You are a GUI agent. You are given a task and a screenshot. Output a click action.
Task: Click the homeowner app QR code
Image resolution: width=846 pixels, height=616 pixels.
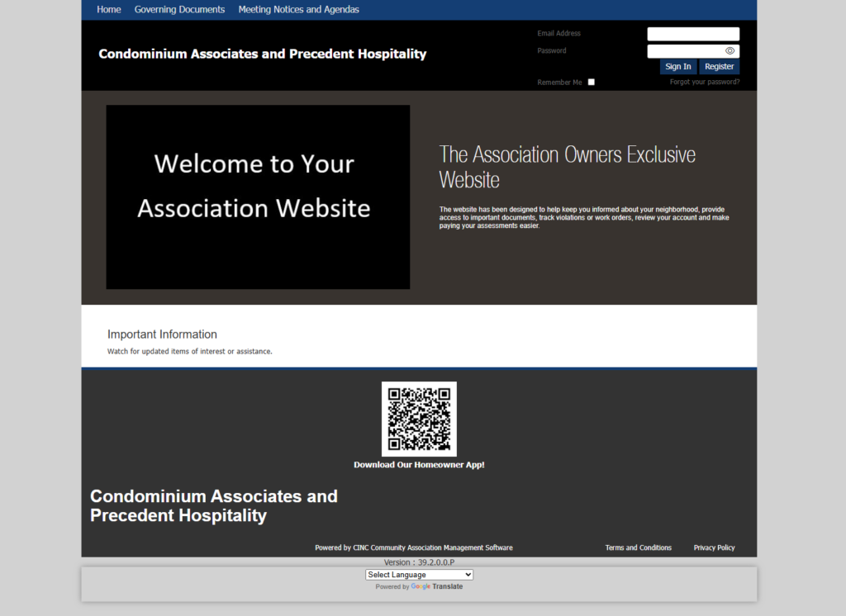tap(419, 419)
